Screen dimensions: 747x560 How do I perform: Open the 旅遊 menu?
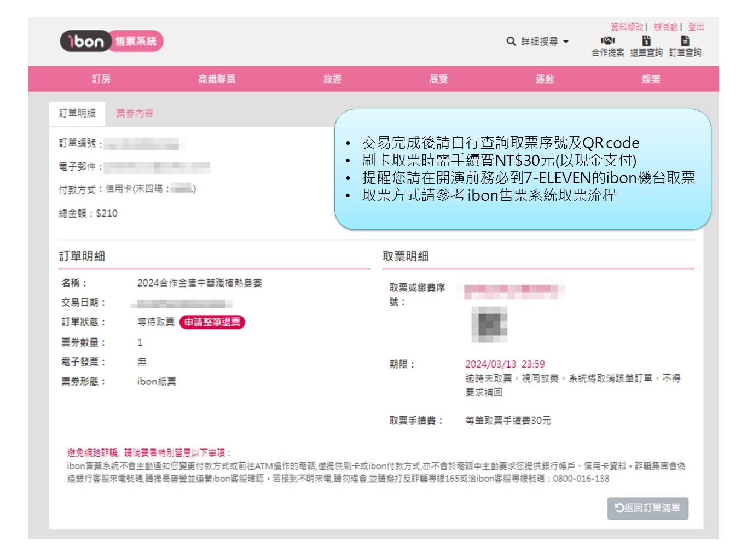(332, 79)
